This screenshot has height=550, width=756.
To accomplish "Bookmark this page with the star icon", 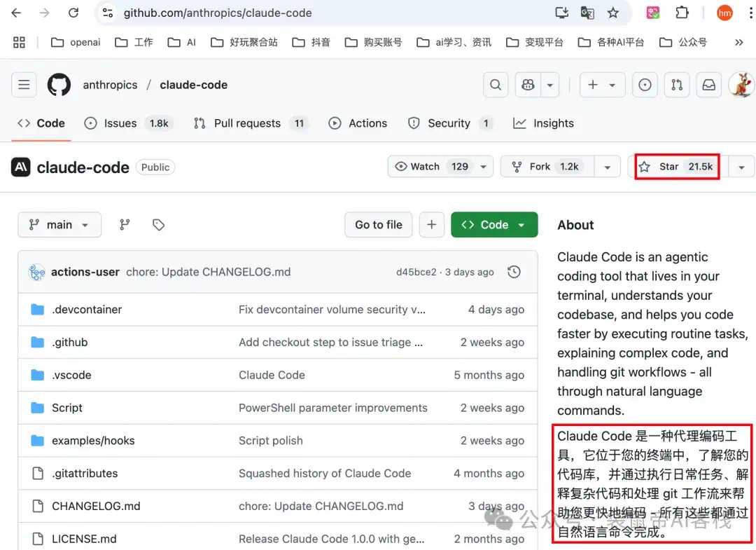I will [x=612, y=13].
